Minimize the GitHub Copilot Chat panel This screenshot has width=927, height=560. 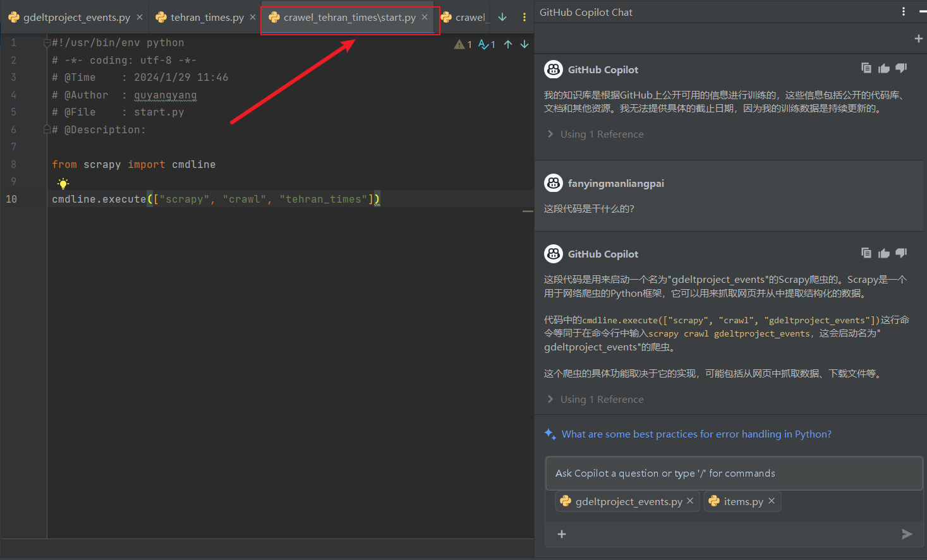coord(923,11)
